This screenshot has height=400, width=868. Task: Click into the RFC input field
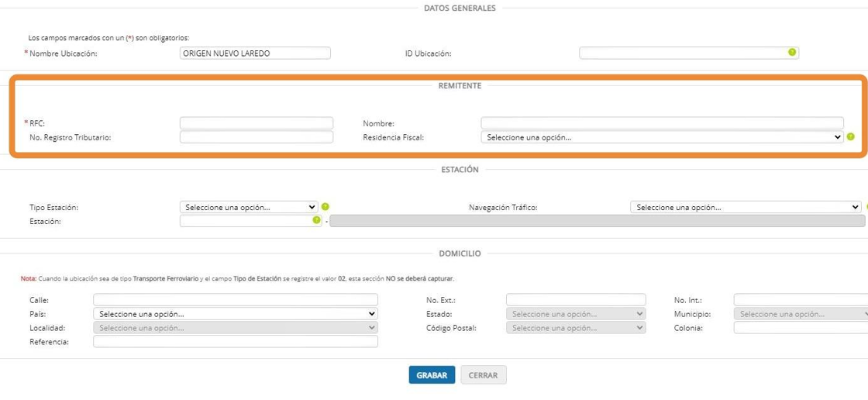pyautogui.click(x=257, y=123)
